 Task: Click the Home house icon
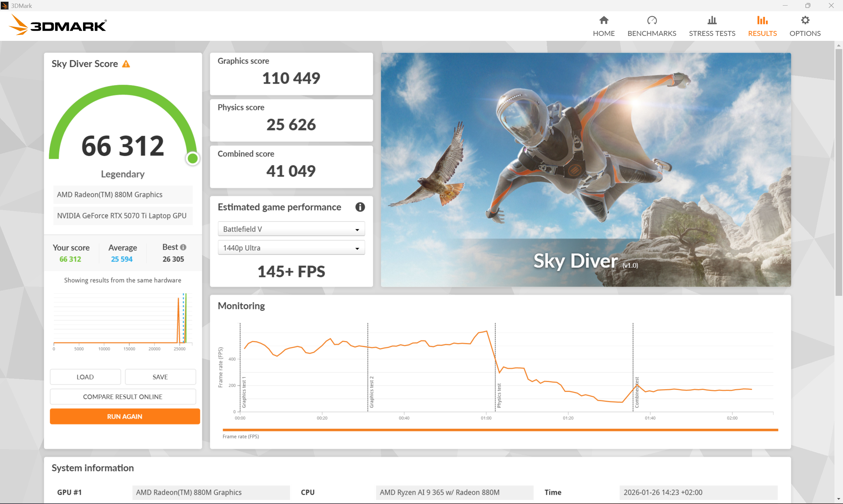click(x=604, y=20)
